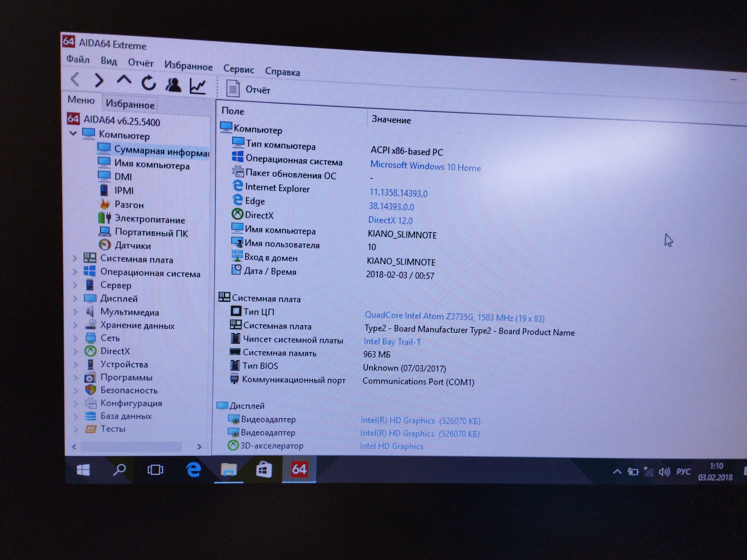The width and height of the screenshot is (747, 560).
Task: Expand the Сервер tree node
Action: pos(75,285)
